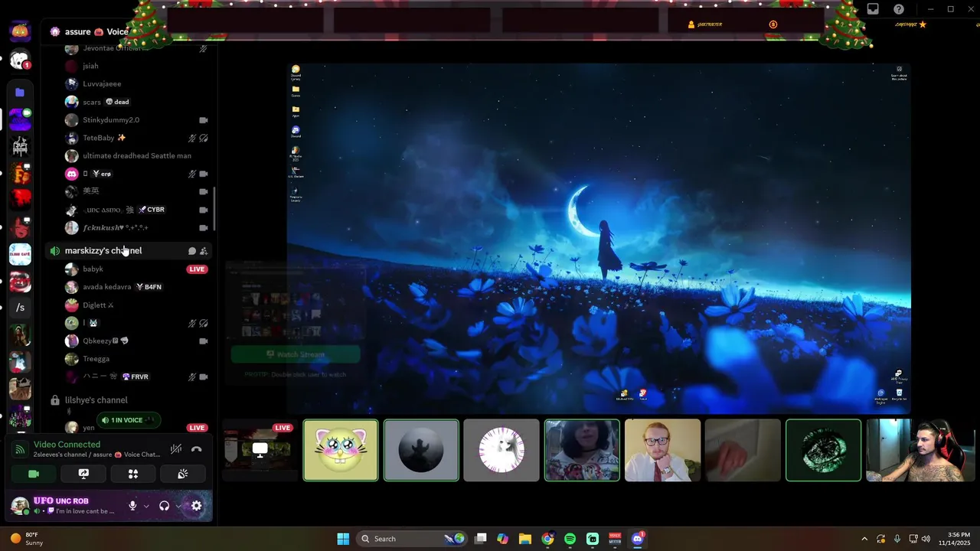This screenshot has width=980, height=551.
Task: Turn off camera with the green video button
Action: [34, 474]
